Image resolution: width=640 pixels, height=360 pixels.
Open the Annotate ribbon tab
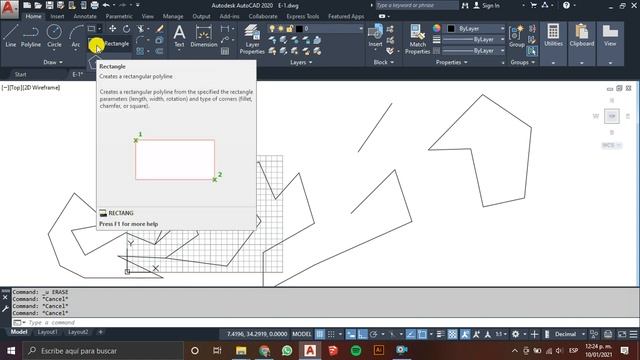85,16
